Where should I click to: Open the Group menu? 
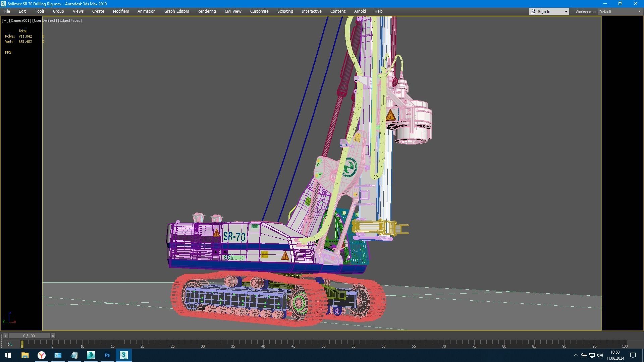click(58, 11)
